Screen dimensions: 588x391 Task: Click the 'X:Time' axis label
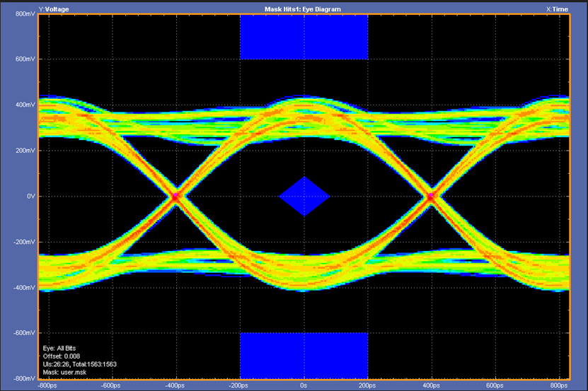pos(557,9)
